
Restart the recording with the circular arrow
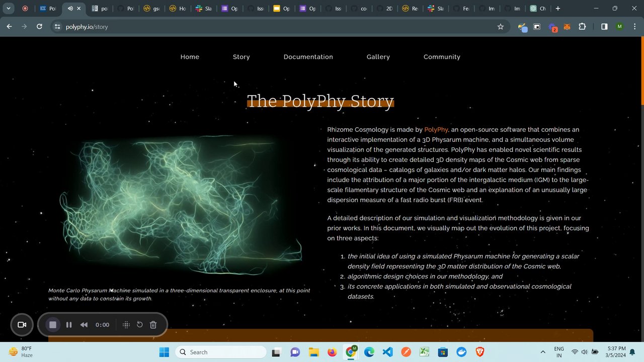[140, 325]
